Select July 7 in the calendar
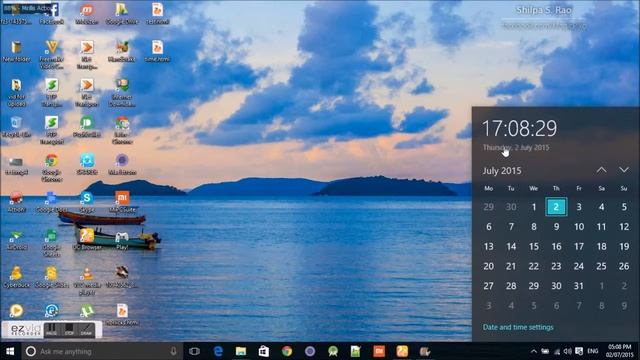Image resolution: width=640 pixels, height=360 pixels. coord(511,227)
